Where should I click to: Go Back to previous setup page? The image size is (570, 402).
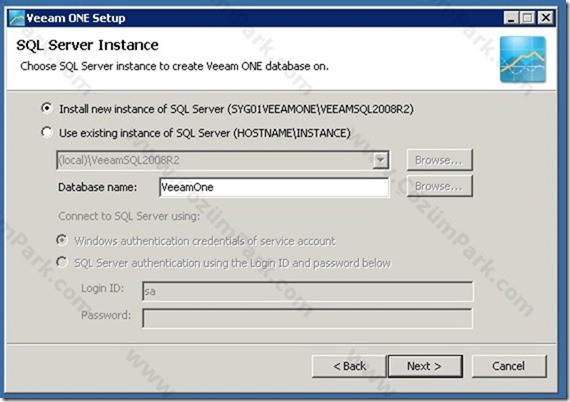349,366
